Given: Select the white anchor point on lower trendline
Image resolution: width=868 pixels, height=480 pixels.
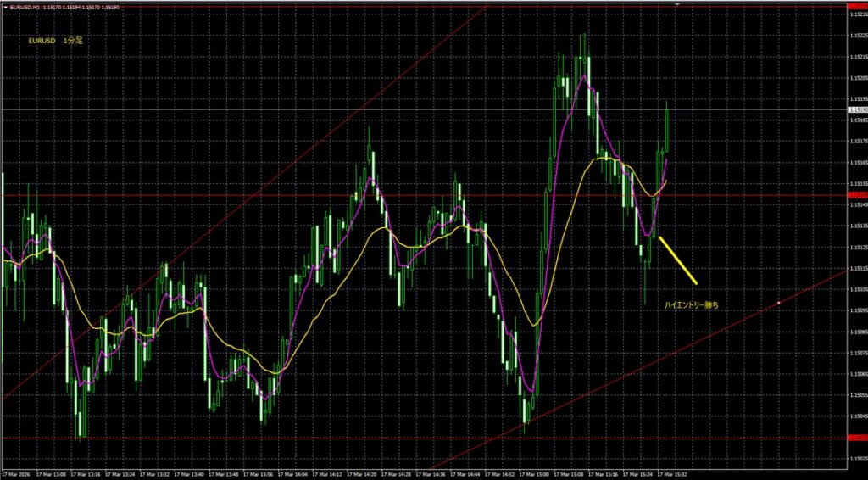Looking at the screenshot, I should (x=778, y=303).
